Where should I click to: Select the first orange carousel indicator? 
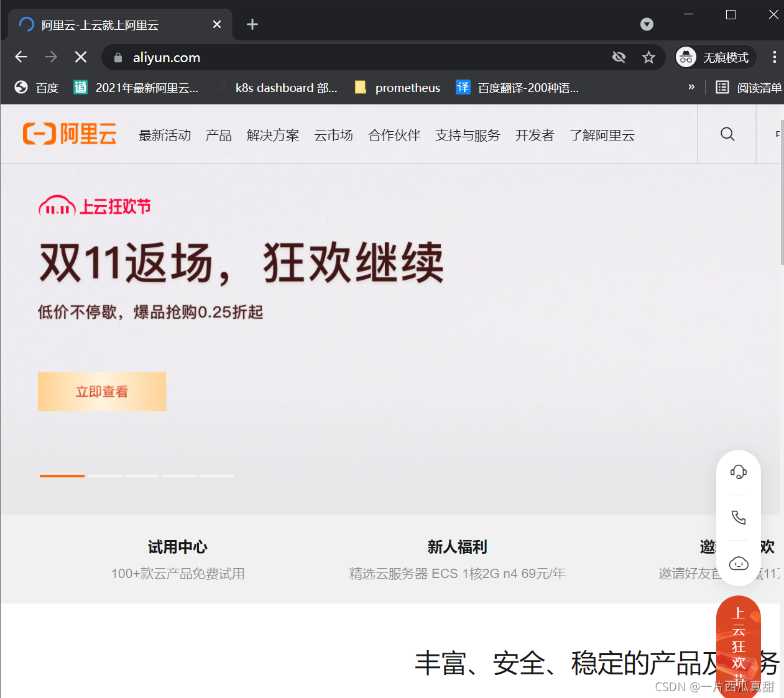pos(62,476)
